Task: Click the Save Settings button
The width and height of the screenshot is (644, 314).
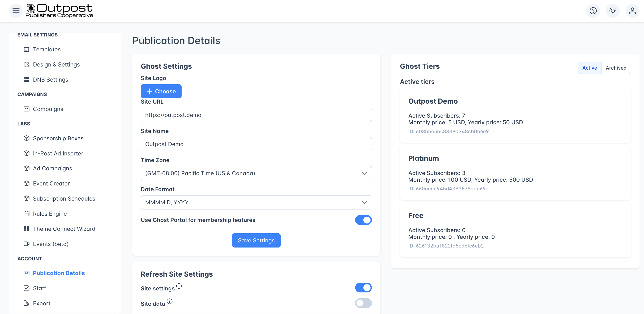Action: coord(256,241)
